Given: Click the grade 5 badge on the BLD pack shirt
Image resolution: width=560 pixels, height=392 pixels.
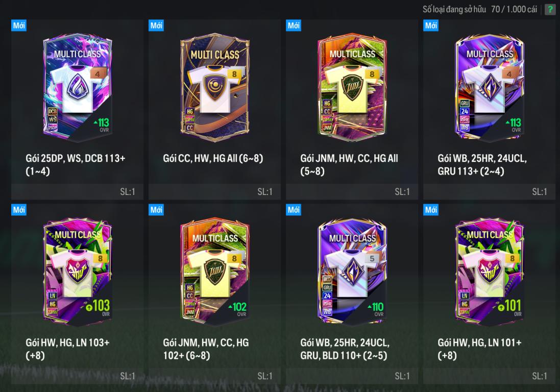Looking at the screenshot, I should [x=372, y=258].
